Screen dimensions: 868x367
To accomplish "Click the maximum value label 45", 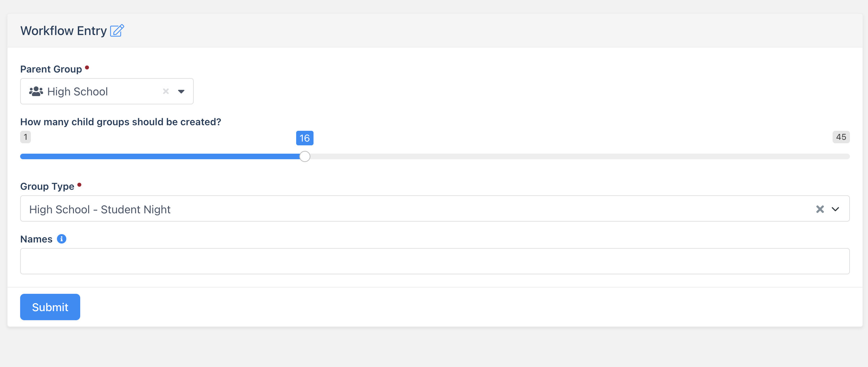I will 841,137.
